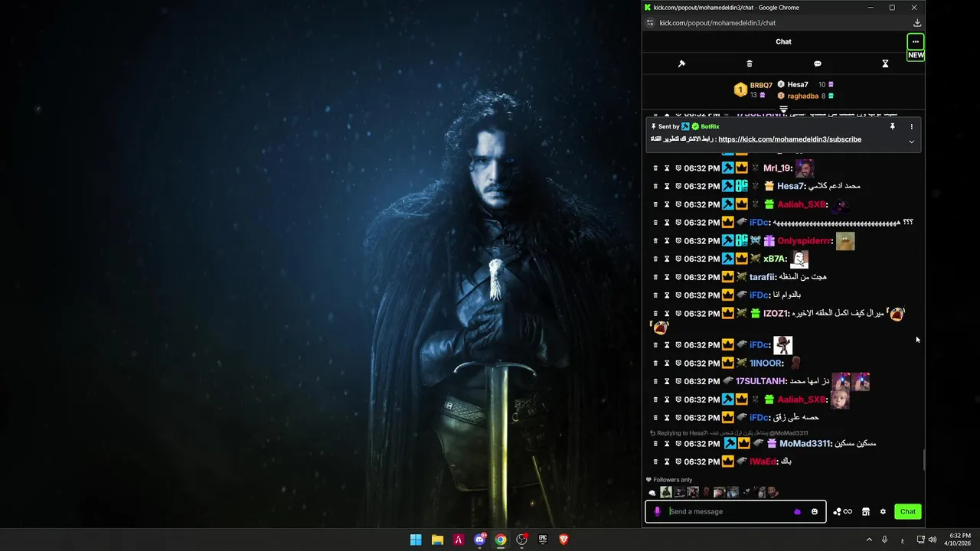Click the trash can icon in chat toolbar
980x551 pixels.
[x=750, y=64]
